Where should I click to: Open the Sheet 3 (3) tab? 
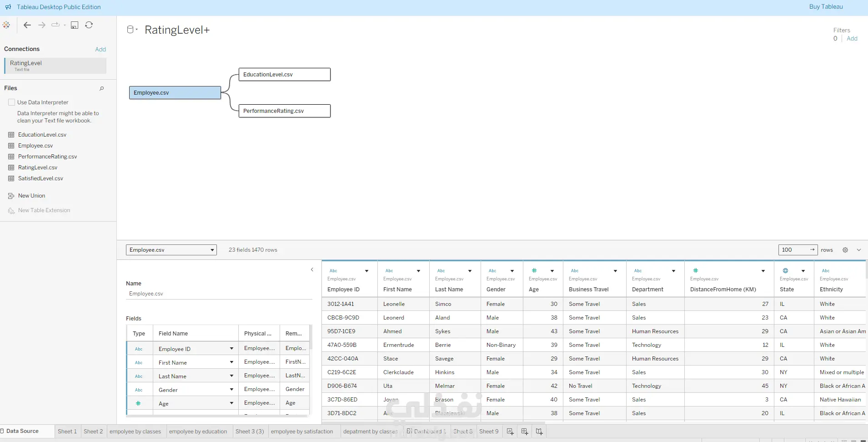point(250,432)
